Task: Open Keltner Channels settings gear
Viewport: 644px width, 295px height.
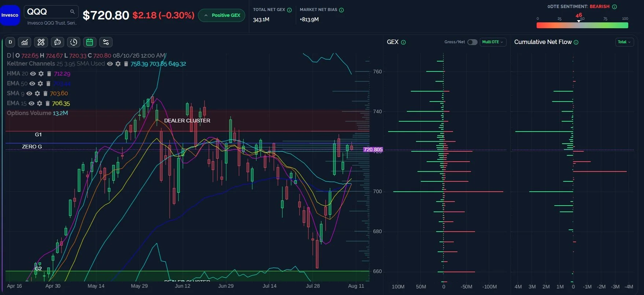Action: pyautogui.click(x=118, y=64)
